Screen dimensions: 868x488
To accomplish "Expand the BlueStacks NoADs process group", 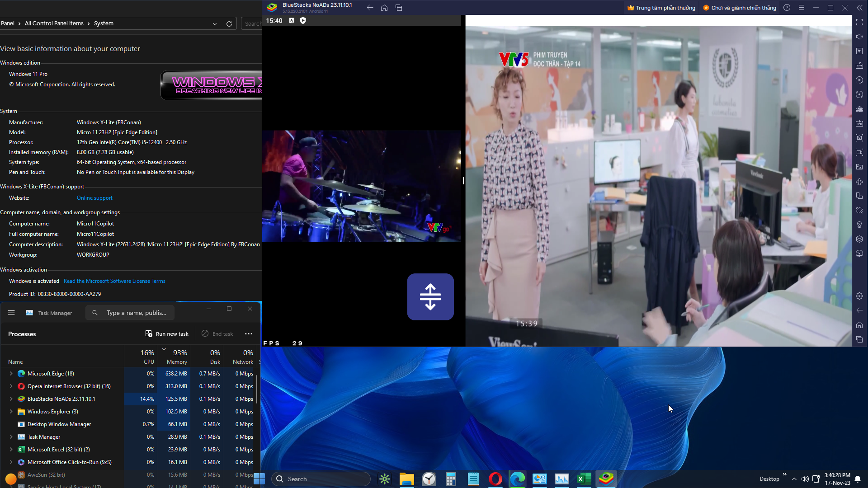I will (x=11, y=399).
